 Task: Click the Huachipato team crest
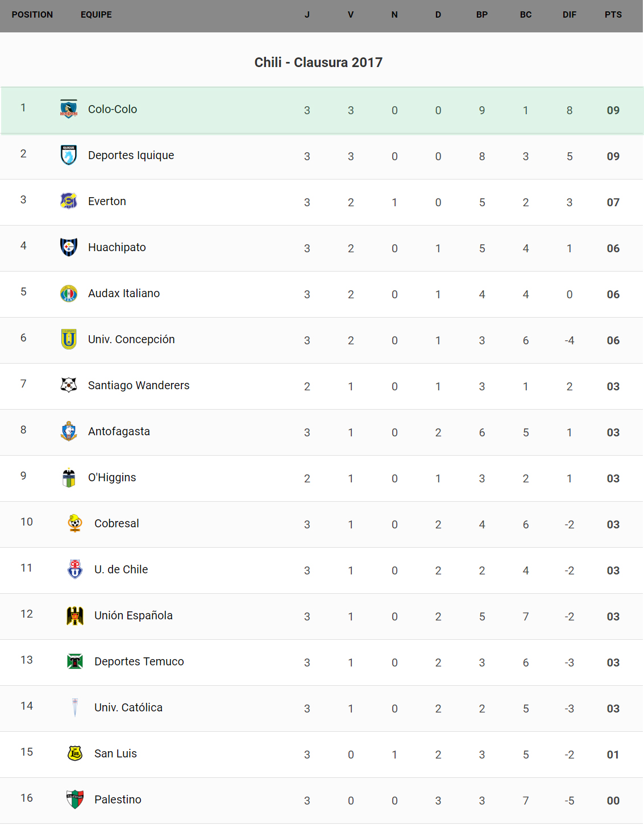69,247
